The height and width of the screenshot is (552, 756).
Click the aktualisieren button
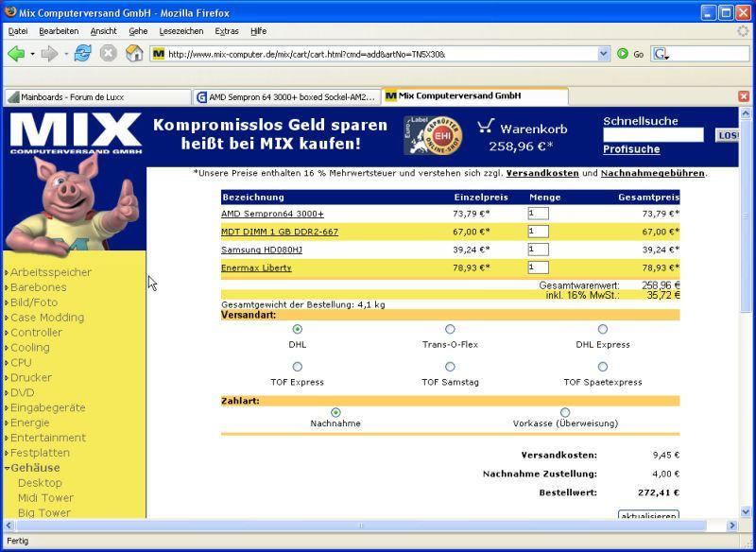pos(648,515)
